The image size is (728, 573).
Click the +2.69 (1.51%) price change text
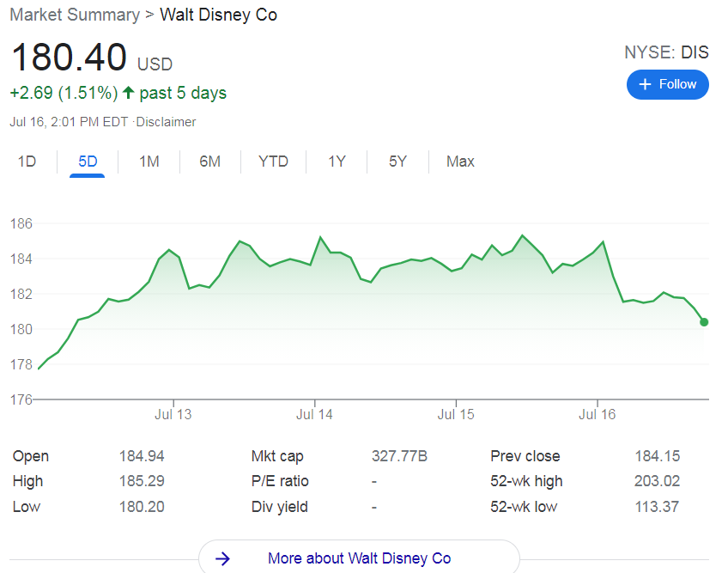pyautogui.click(x=64, y=93)
